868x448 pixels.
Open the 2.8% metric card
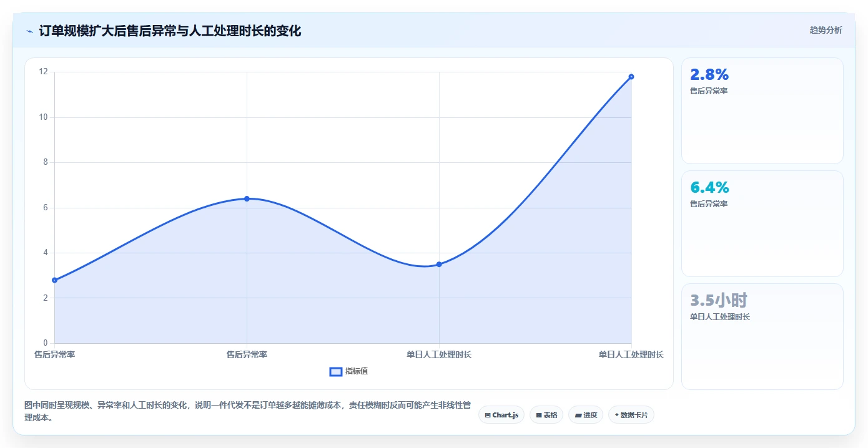click(762, 111)
